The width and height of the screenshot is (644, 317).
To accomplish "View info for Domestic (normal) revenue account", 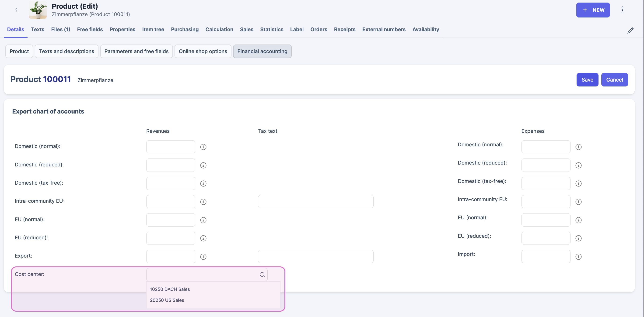I will (x=203, y=147).
